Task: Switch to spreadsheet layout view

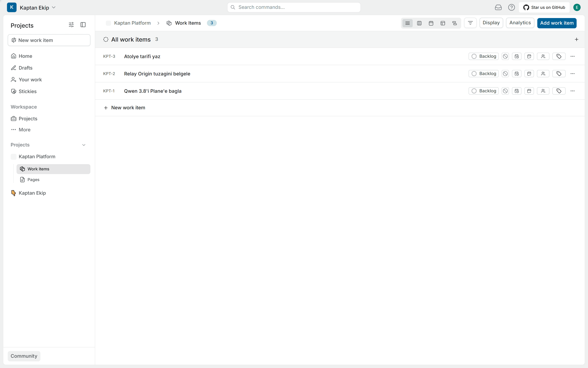Action: [443, 23]
